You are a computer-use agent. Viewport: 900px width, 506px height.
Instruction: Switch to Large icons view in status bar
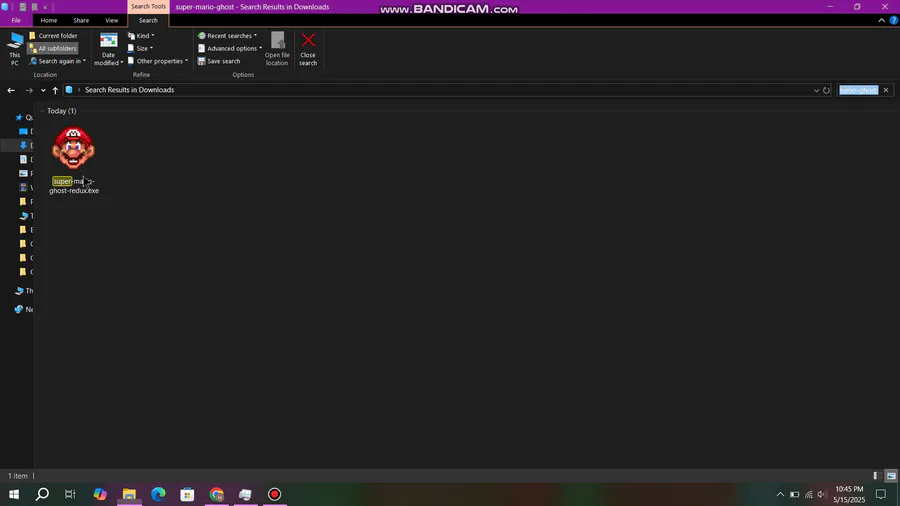coord(891,476)
